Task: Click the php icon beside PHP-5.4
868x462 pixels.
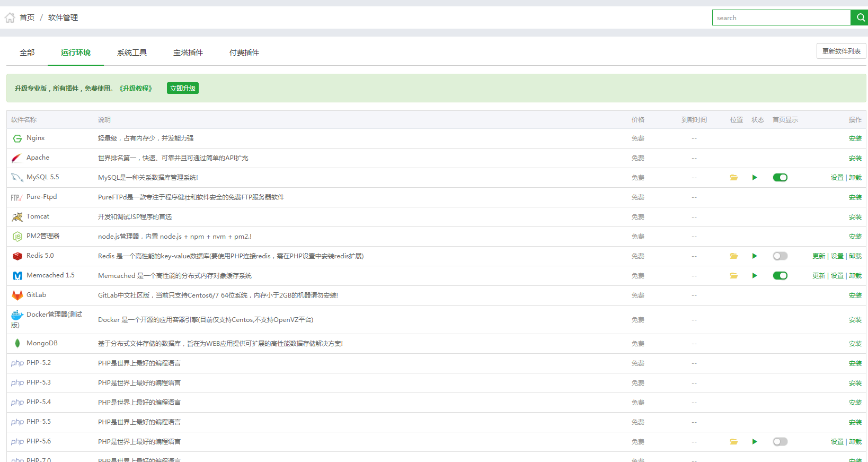Action: [x=17, y=403]
